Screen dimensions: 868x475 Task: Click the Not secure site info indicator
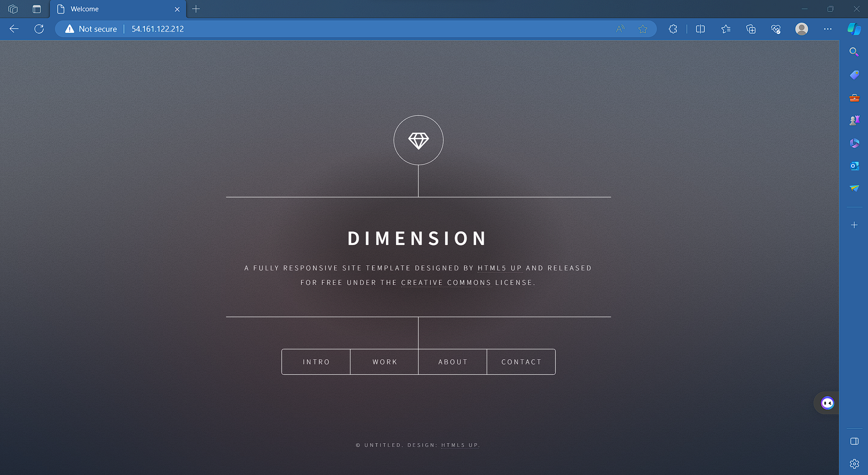click(x=91, y=29)
